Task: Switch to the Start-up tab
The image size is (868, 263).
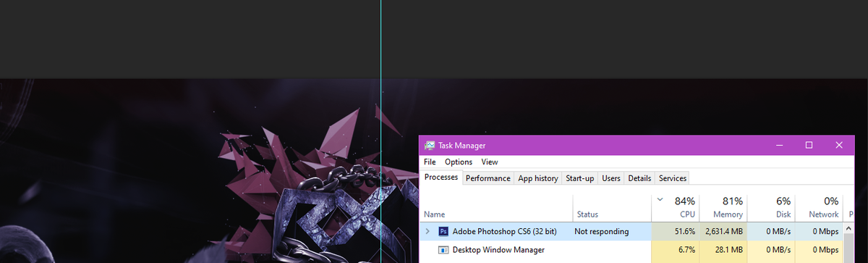Action: [x=580, y=178]
